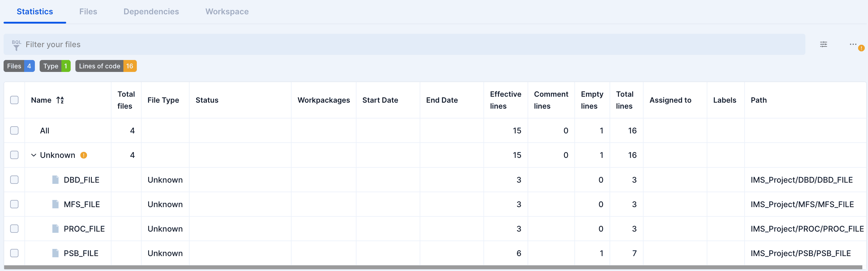Click the Files 4 summary badge

19,66
